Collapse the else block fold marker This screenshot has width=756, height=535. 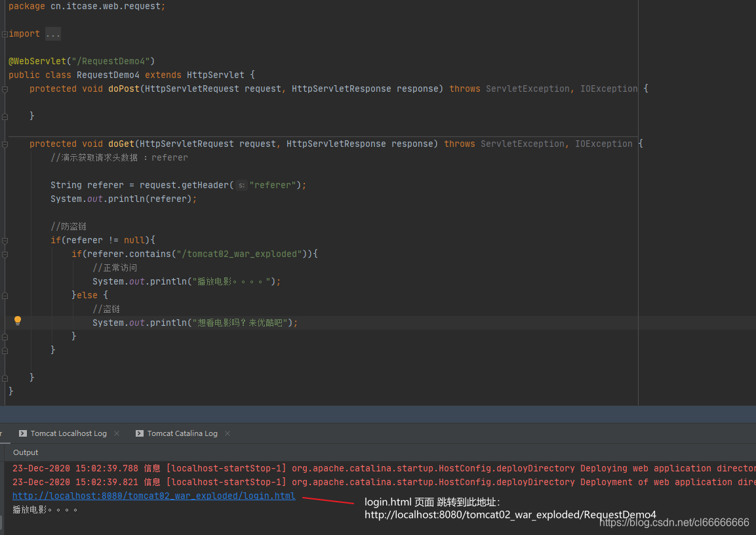pos(5,296)
